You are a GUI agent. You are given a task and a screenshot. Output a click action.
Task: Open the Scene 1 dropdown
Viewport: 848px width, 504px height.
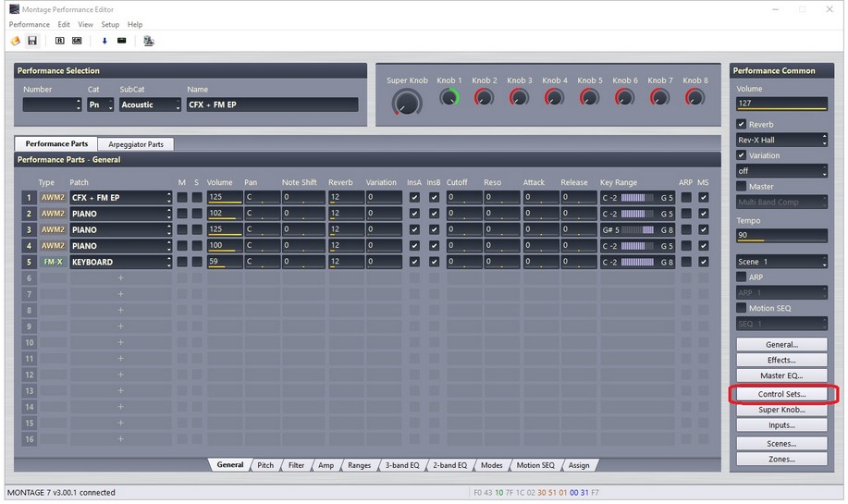coord(781,262)
